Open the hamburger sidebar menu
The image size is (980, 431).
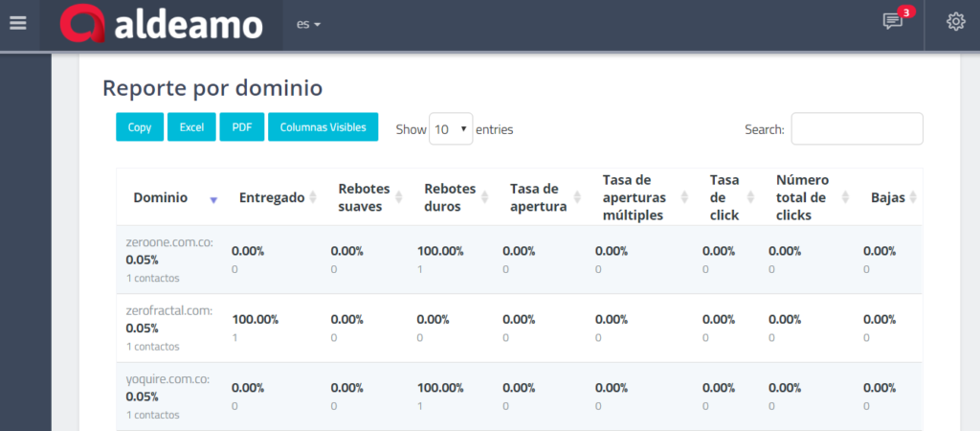coord(17,23)
